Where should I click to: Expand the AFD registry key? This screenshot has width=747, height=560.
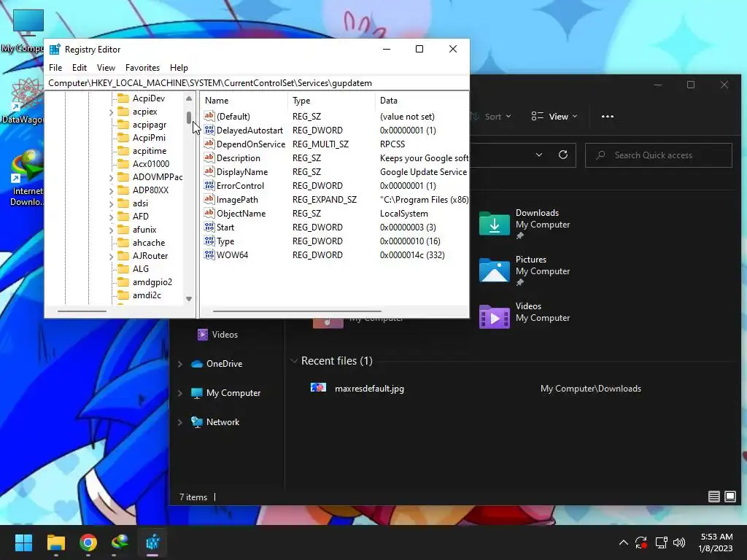coord(111,217)
